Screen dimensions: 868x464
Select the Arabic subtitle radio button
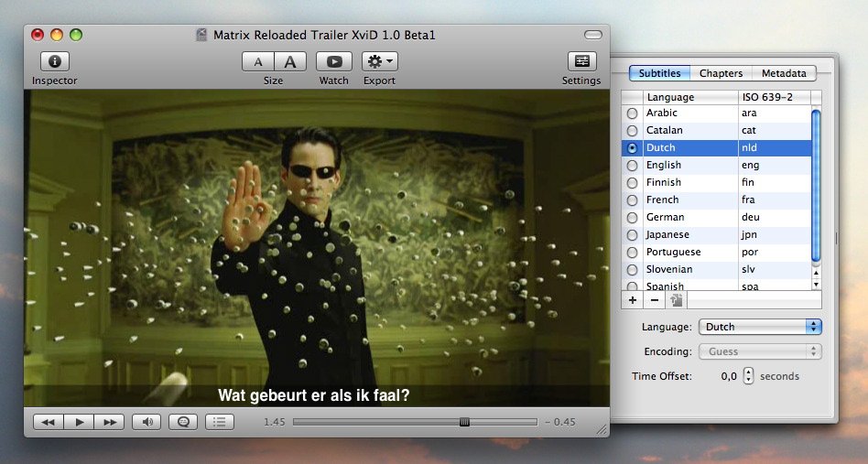632,113
